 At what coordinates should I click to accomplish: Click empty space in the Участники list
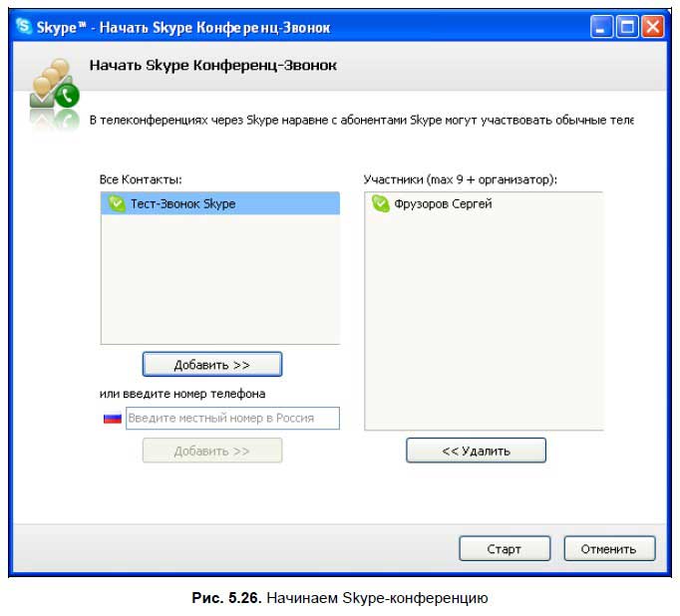(x=484, y=319)
